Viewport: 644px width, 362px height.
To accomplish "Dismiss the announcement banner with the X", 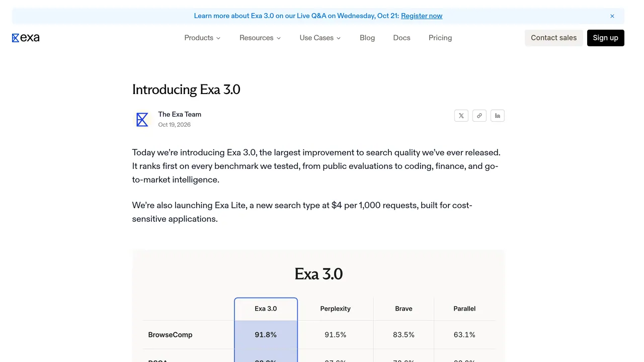I will click(x=612, y=16).
